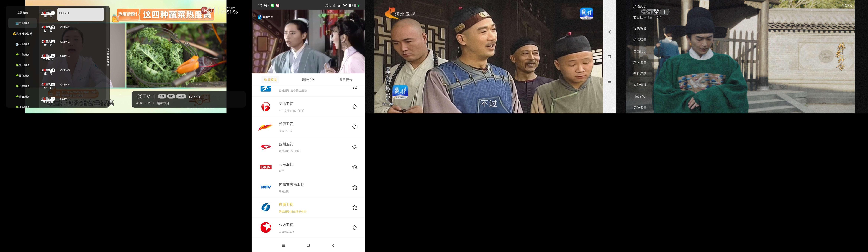Image resolution: width=868 pixels, height=252 pixels.
Task: Tap the BRTV 北京卫视 logo
Action: pyautogui.click(x=266, y=167)
